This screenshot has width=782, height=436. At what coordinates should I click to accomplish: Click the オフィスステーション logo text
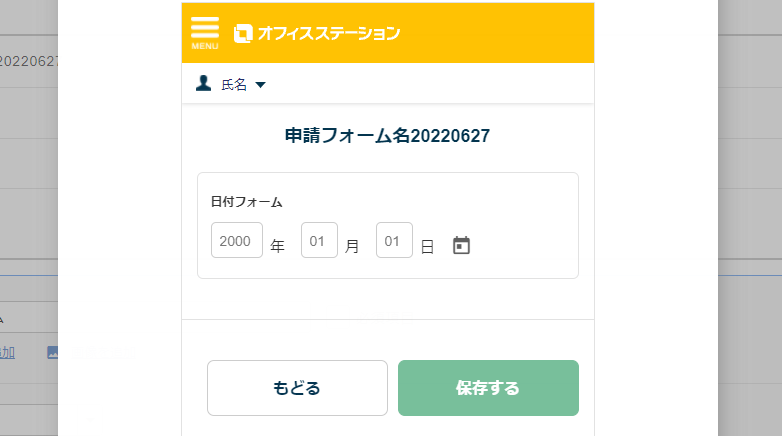[x=329, y=33]
